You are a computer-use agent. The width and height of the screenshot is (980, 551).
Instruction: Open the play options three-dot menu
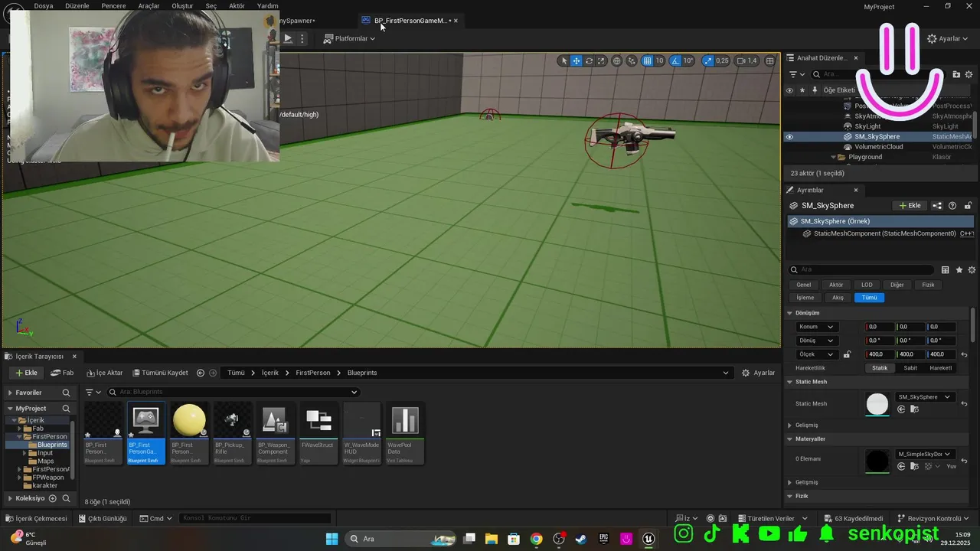(302, 38)
